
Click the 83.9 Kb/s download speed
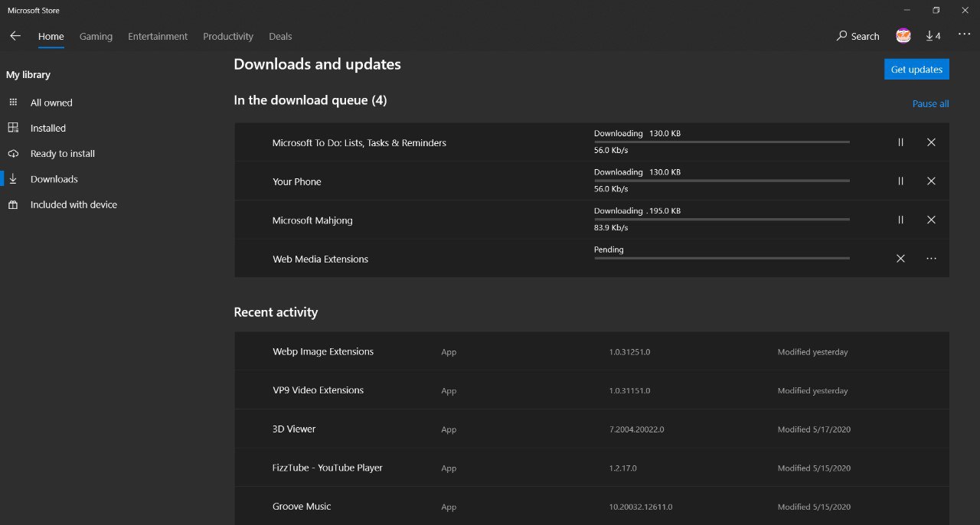(x=611, y=228)
